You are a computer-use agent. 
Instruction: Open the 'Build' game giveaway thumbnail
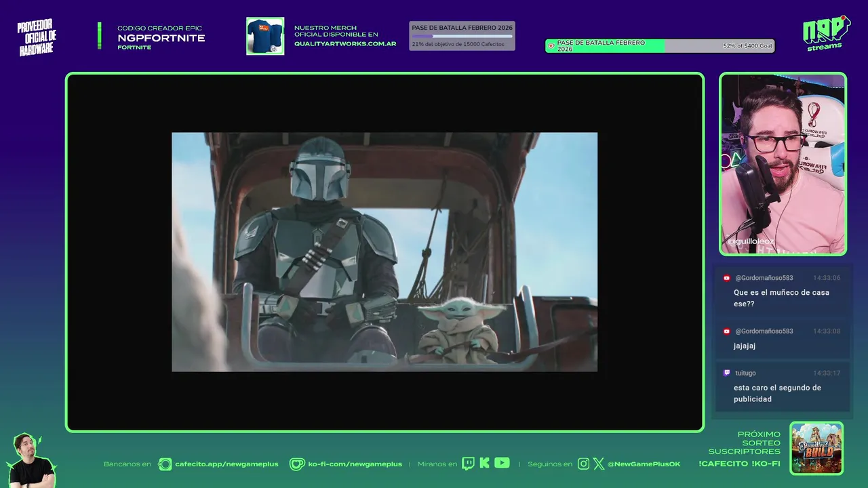pos(816,448)
